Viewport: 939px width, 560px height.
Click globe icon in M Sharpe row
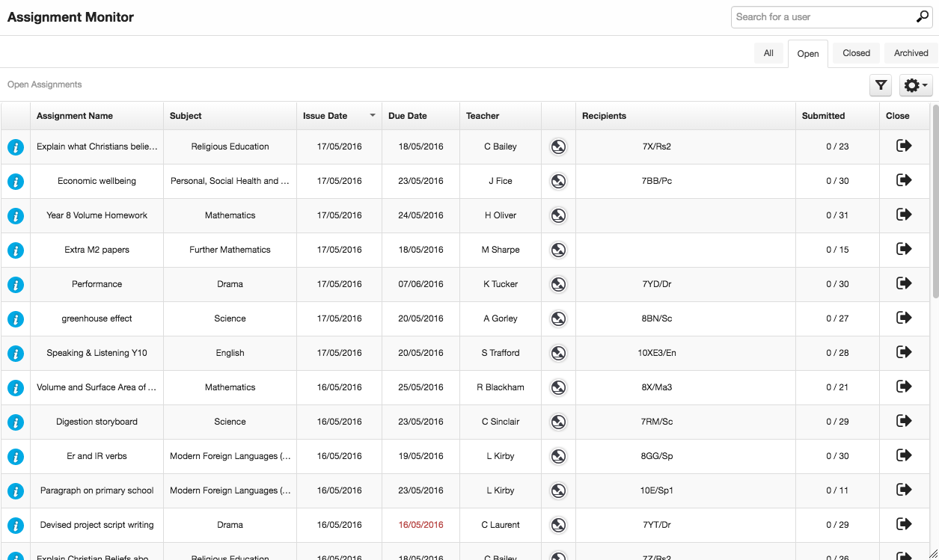coord(558,250)
